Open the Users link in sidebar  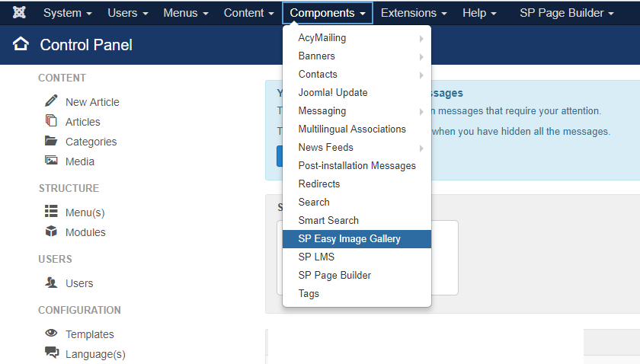[x=79, y=283]
